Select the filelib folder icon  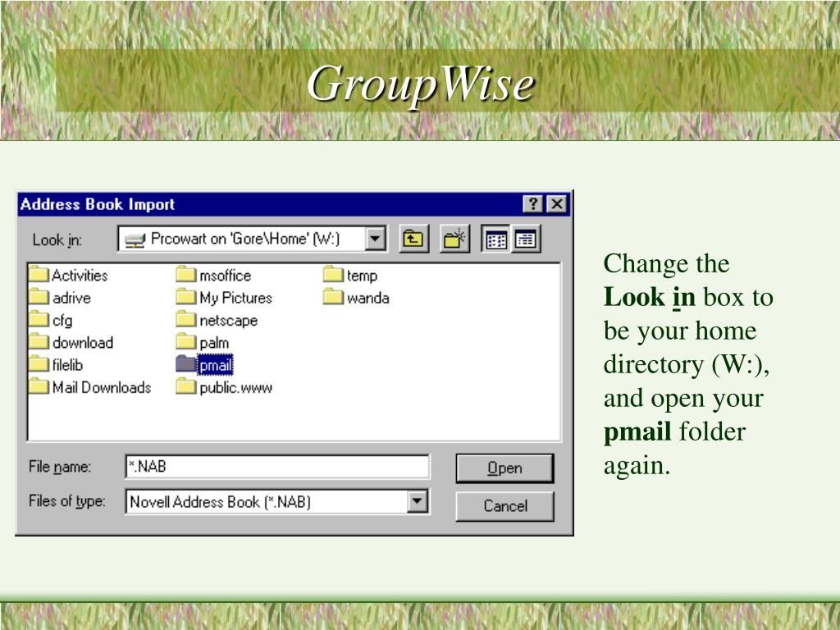pyautogui.click(x=39, y=364)
